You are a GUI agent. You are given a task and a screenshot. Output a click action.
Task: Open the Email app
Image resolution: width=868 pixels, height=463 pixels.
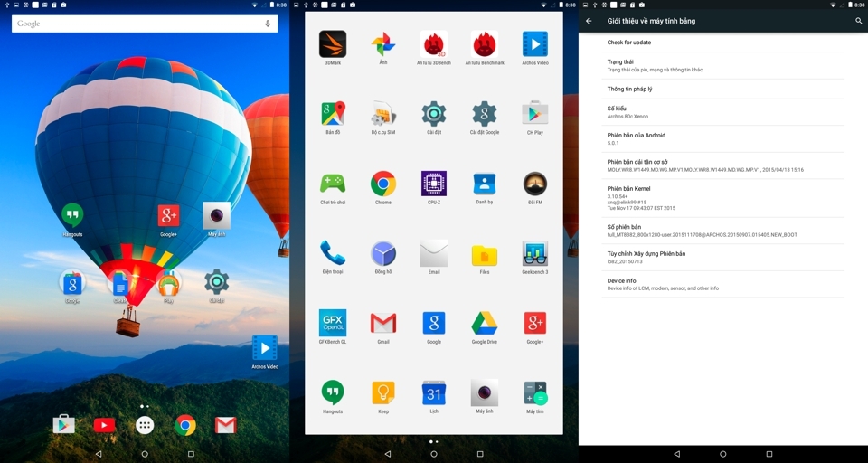pos(434,253)
